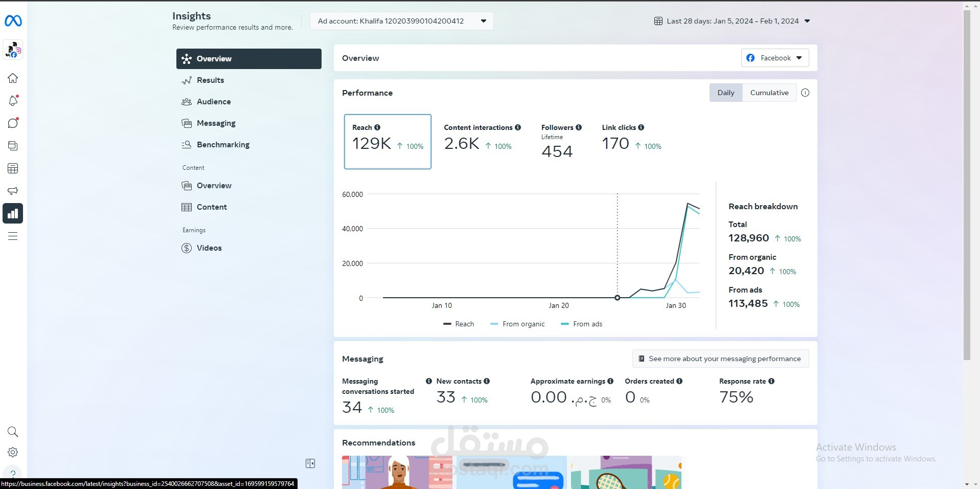Switch chart to Daily view

[x=726, y=93]
